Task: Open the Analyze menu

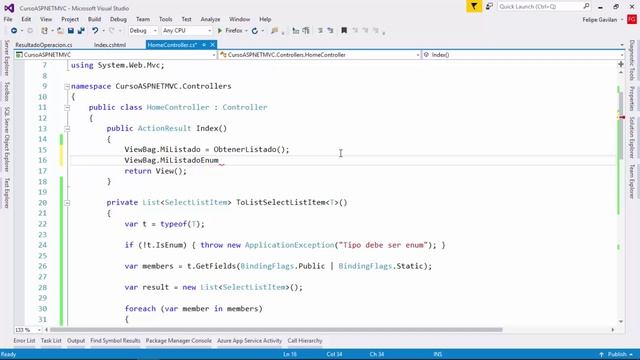Action: point(210,19)
